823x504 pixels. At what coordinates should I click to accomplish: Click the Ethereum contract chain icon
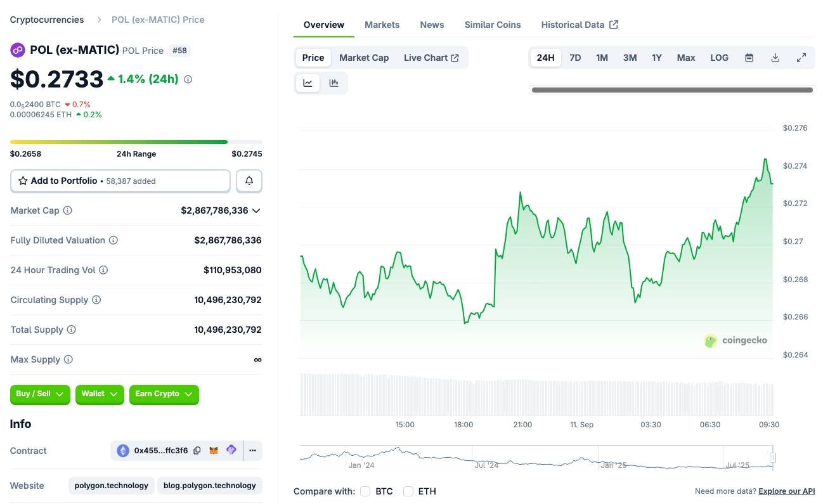point(123,451)
